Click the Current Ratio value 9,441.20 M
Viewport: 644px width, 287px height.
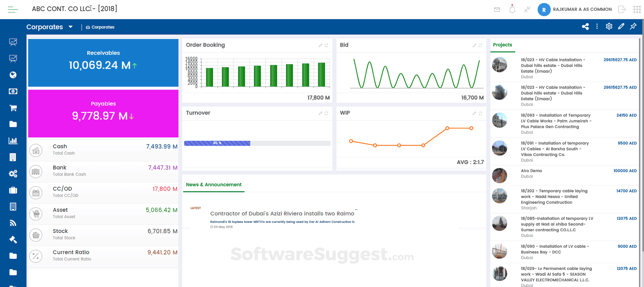pyautogui.click(x=163, y=252)
